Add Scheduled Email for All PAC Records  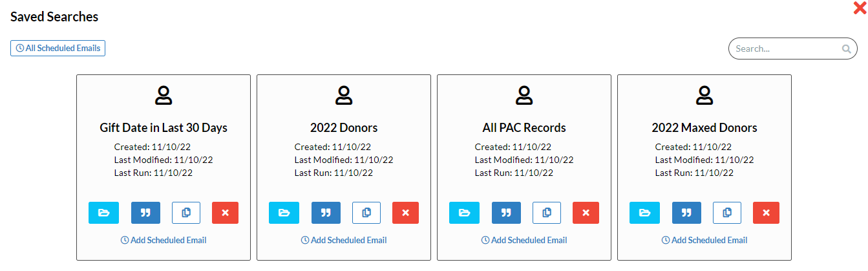tap(524, 240)
